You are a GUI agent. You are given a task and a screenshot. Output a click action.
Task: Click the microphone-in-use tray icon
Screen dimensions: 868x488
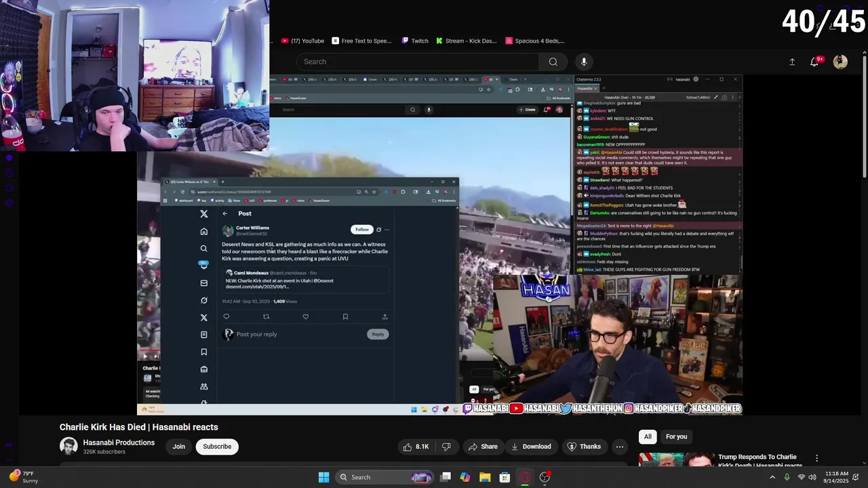pyautogui.click(x=787, y=477)
